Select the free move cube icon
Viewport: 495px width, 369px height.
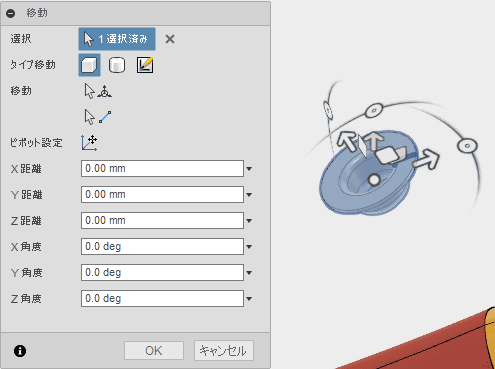coord(89,65)
